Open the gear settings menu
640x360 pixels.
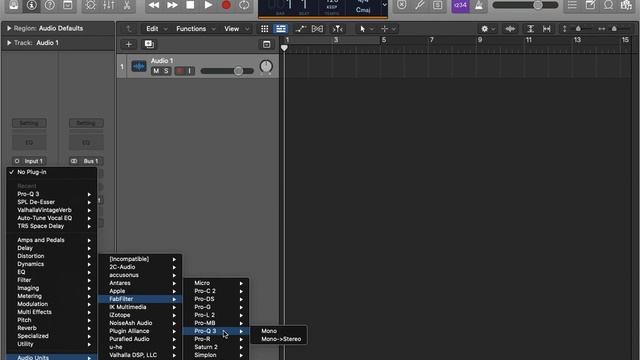tap(487, 29)
